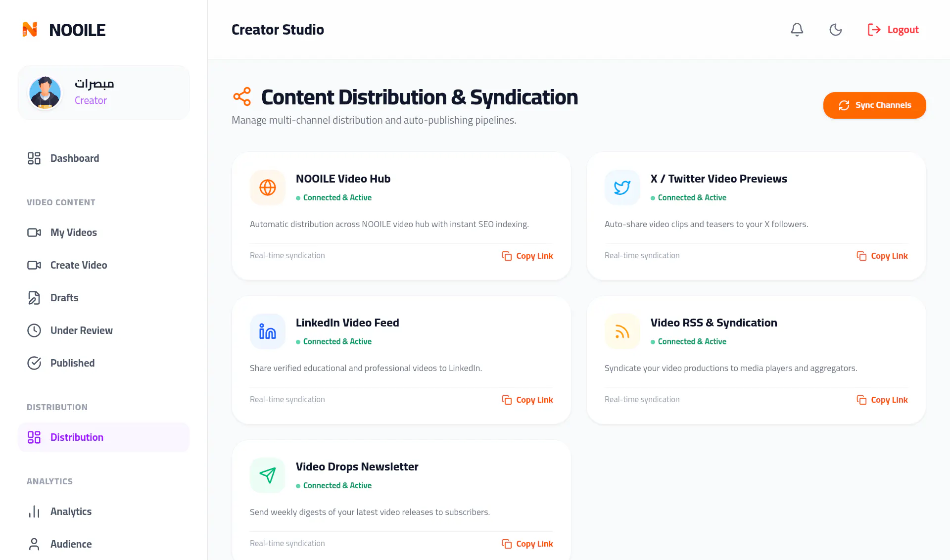The width and height of the screenshot is (950, 560).
Task: Click the NOOILE logo icon
Action: pyautogui.click(x=30, y=30)
